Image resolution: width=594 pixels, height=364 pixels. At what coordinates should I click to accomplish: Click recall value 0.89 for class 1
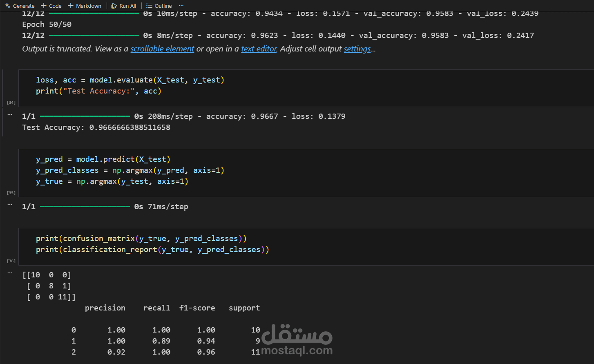click(161, 341)
